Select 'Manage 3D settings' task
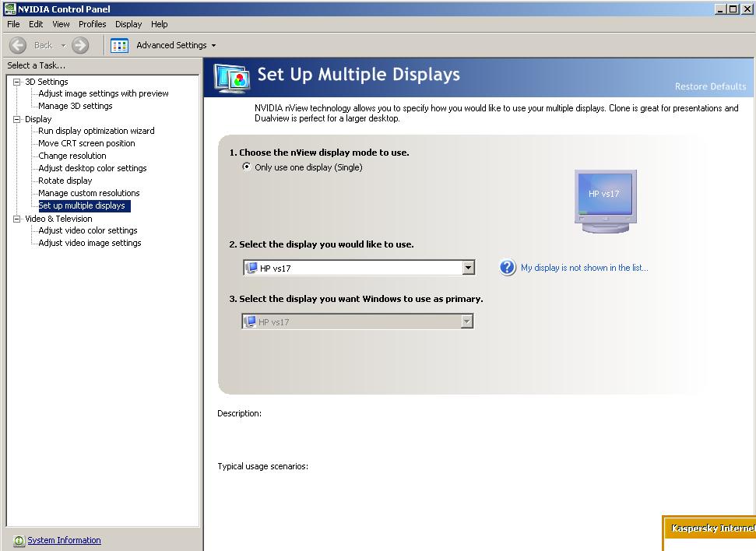This screenshot has width=756, height=551. coord(76,106)
